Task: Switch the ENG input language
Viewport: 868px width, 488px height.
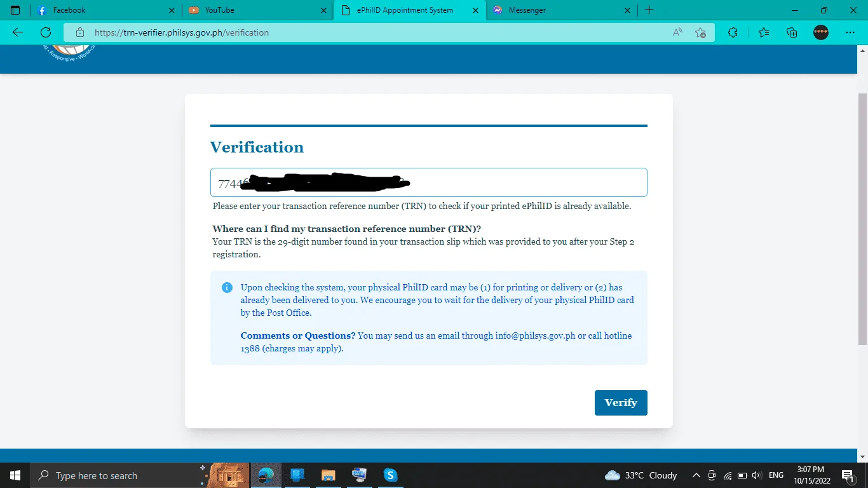Action: (776, 475)
